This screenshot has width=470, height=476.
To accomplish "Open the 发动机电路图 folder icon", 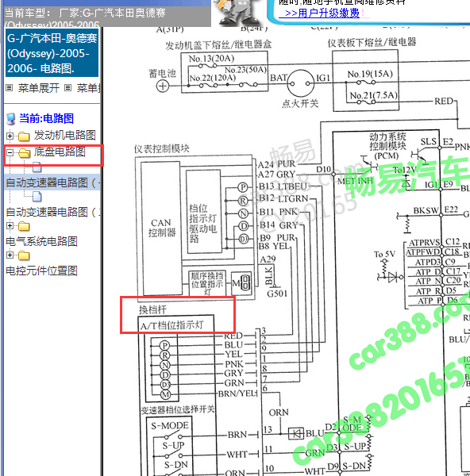I will click(24, 136).
